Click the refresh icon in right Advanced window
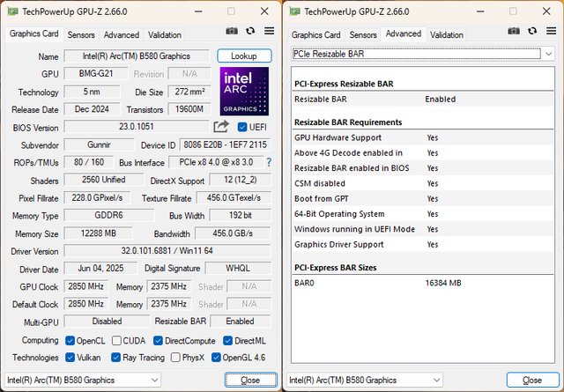The height and width of the screenshot is (392, 564). 532,31
